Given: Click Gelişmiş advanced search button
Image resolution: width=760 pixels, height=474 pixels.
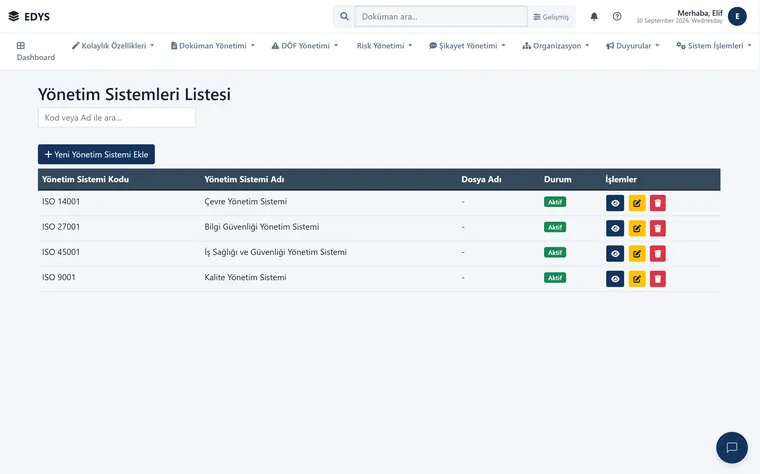Looking at the screenshot, I should [551, 16].
